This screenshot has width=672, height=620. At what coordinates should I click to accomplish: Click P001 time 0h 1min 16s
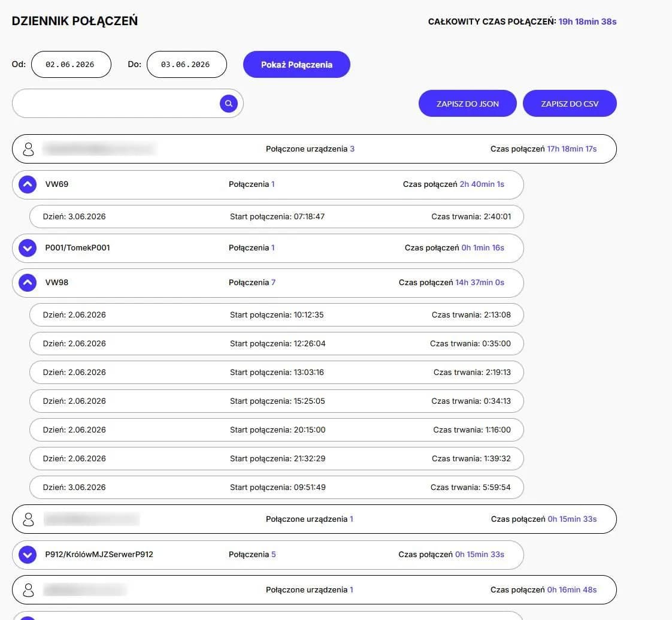pyautogui.click(x=483, y=248)
